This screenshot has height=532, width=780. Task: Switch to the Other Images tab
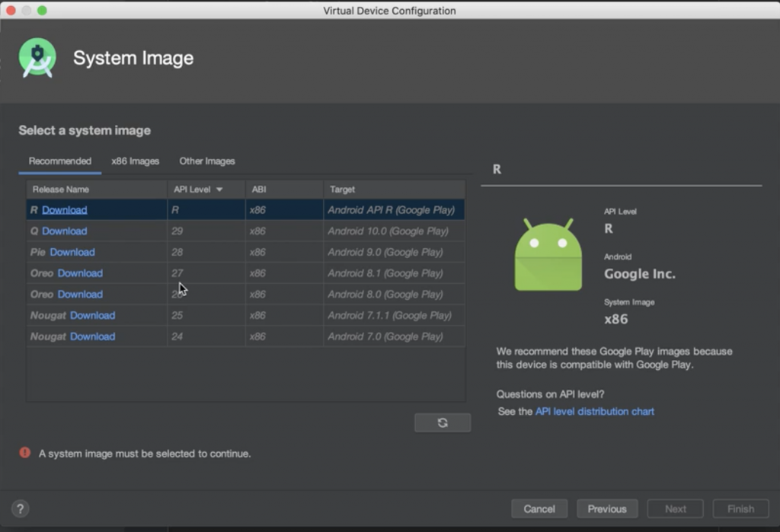point(207,161)
